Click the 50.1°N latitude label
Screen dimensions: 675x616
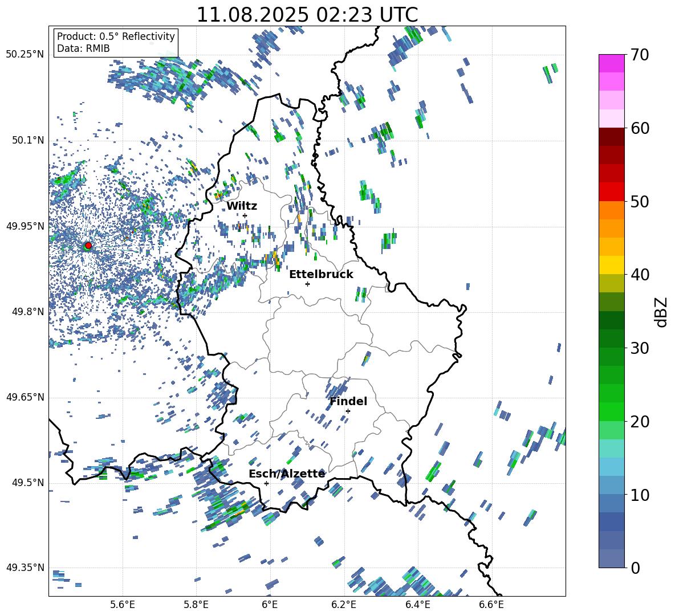click(28, 140)
